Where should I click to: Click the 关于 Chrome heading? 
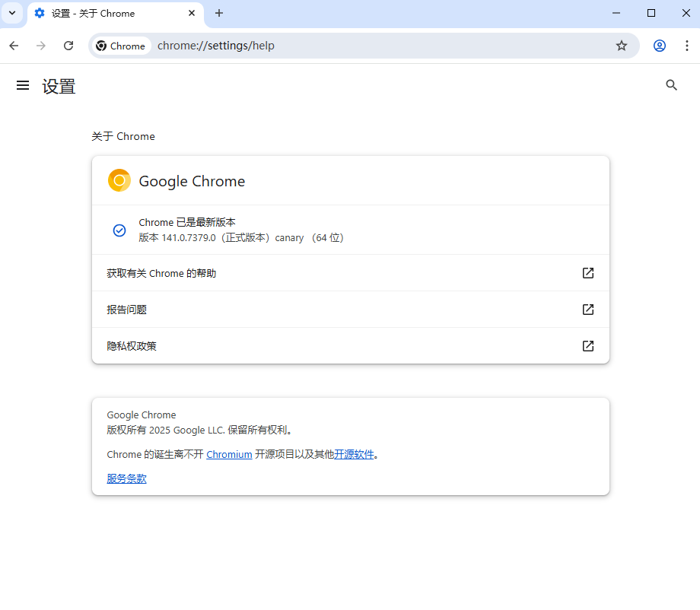(123, 136)
